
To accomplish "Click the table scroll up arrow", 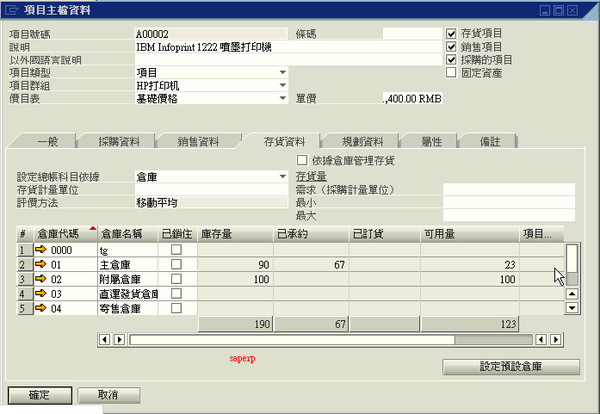I will point(572,294).
